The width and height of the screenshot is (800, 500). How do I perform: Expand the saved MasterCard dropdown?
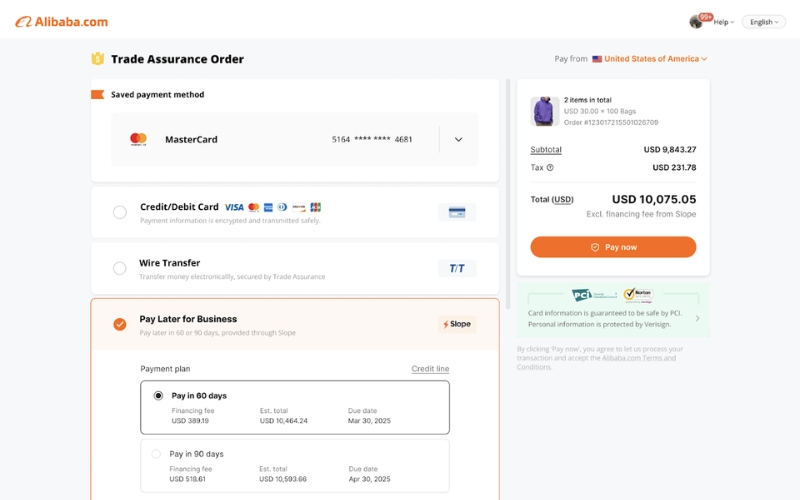(458, 140)
